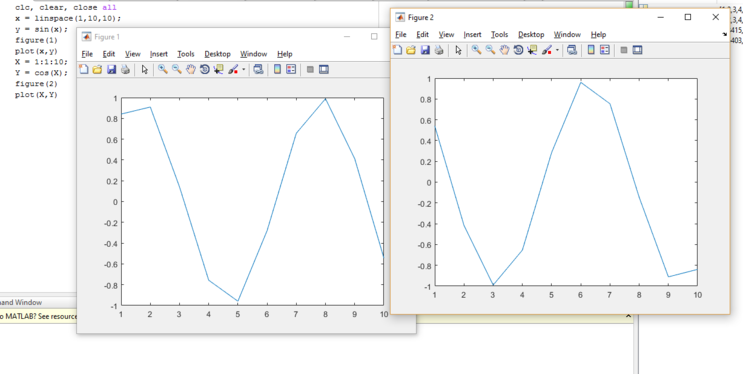Image resolution: width=743 pixels, height=374 pixels.
Task: Activate Zoom Out tool in Figure 2
Action: pos(490,50)
